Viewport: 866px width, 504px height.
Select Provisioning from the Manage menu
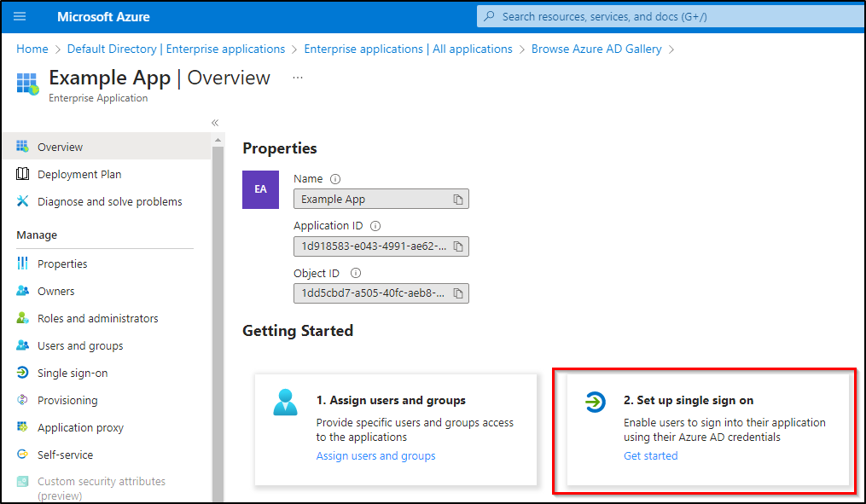pyautogui.click(x=67, y=400)
